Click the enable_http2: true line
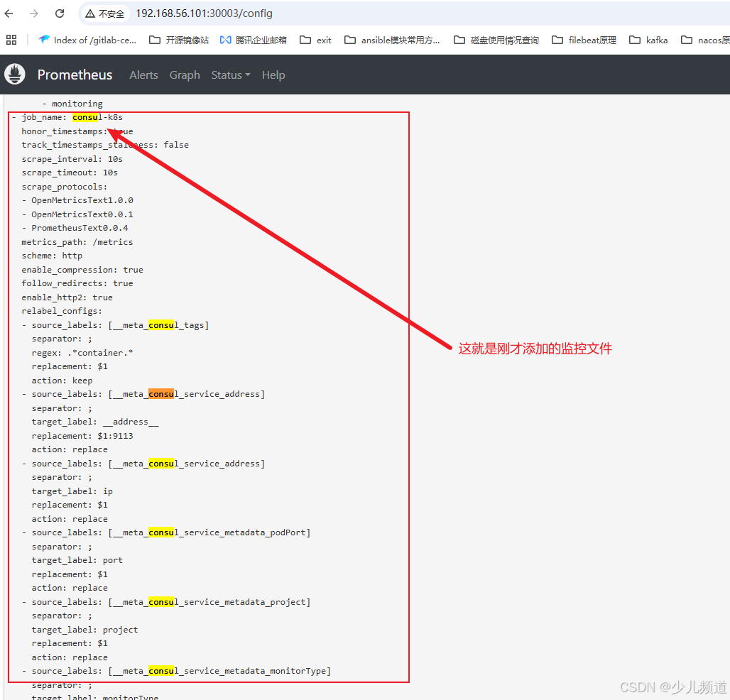The width and height of the screenshot is (730, 700). [67, 297]
